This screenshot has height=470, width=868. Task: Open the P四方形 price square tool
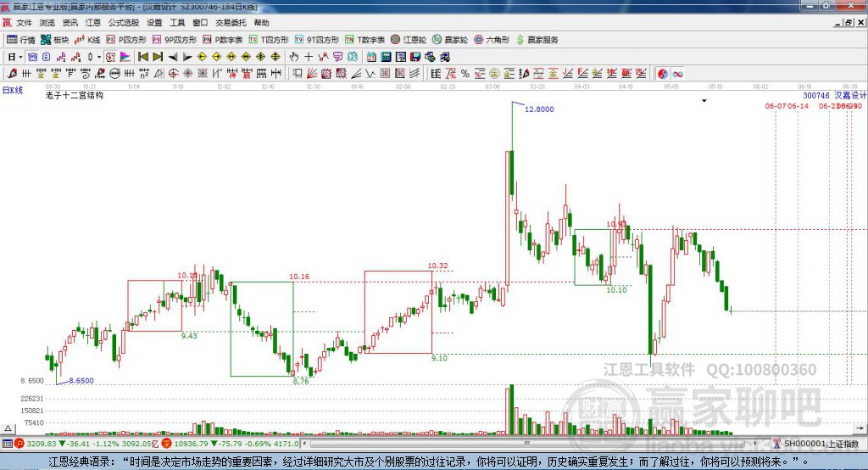[x=126, y=40]
